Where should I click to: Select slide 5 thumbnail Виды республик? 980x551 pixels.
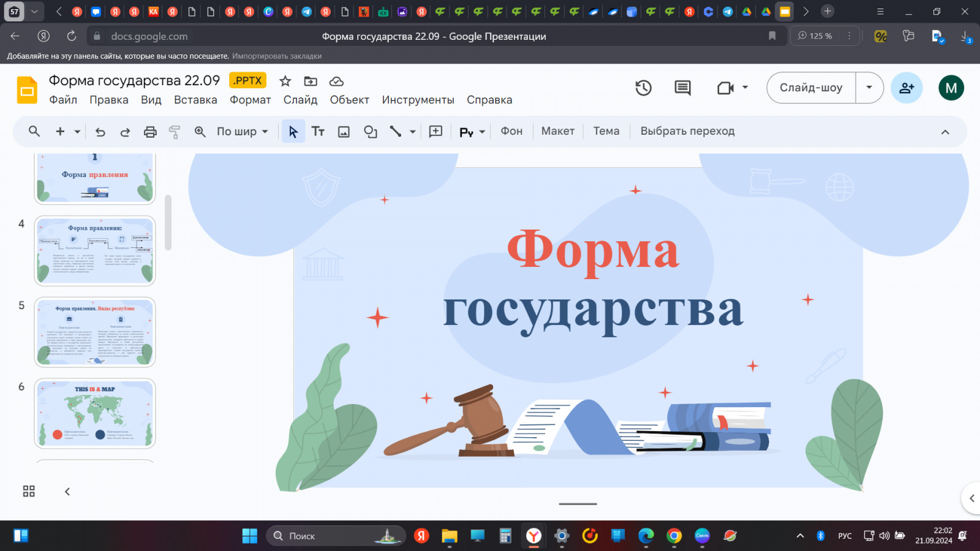[x=95, y=332]
